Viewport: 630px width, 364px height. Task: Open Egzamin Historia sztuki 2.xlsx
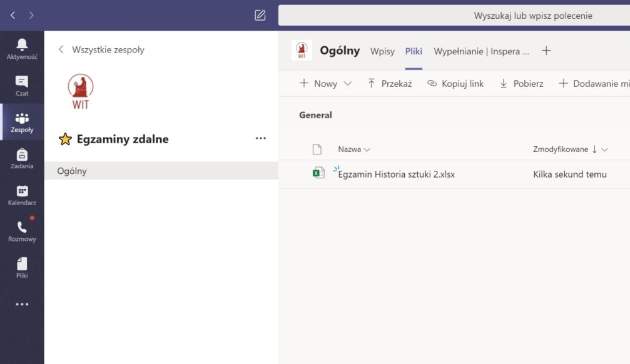396,174
